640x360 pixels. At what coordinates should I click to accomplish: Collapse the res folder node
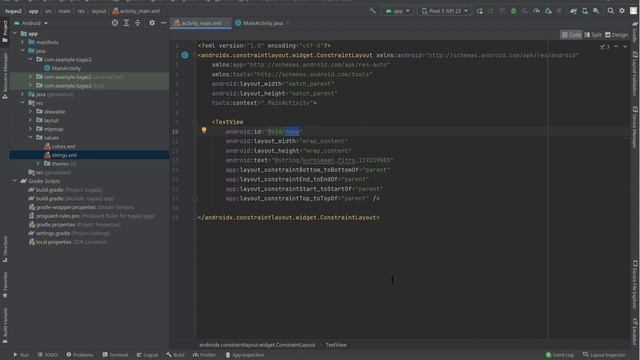coord(22,103)
